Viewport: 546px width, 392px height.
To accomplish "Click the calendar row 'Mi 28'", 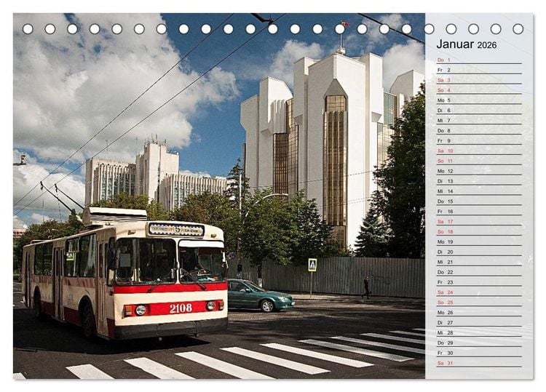I will [479, 332].
